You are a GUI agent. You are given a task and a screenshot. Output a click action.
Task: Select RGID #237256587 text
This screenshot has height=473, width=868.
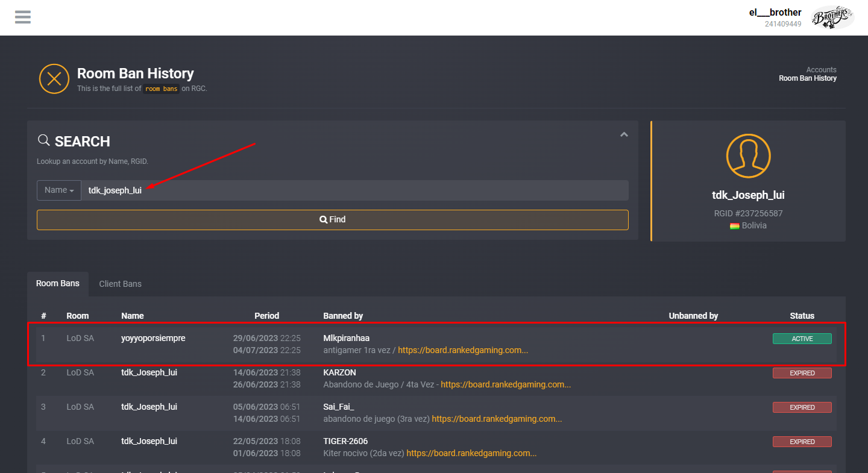(x=748, y=213)
